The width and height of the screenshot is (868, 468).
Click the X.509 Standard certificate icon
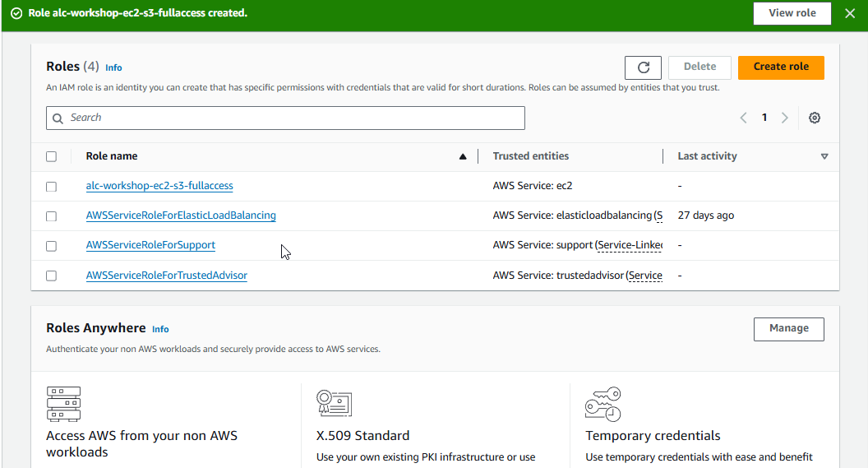pos(334,403)
